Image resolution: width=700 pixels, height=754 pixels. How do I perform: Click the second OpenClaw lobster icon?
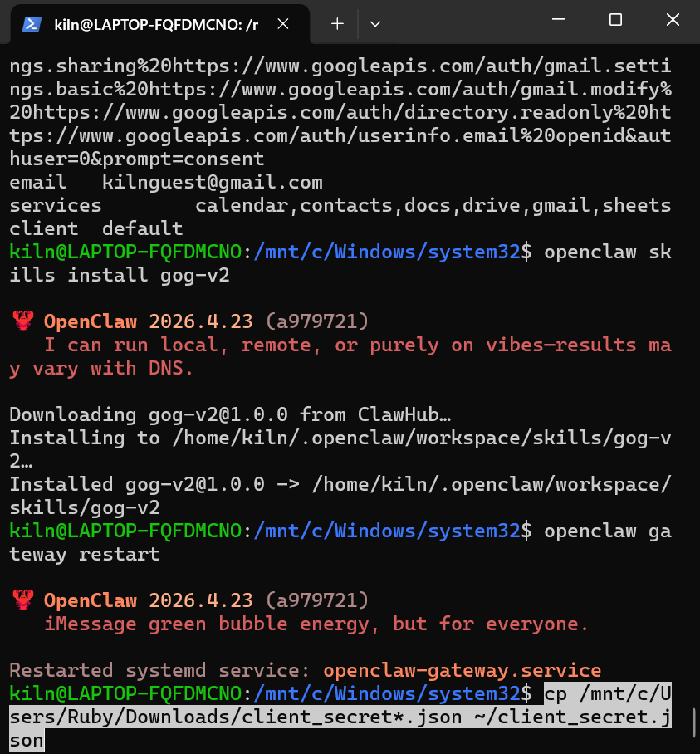[23, 600]
